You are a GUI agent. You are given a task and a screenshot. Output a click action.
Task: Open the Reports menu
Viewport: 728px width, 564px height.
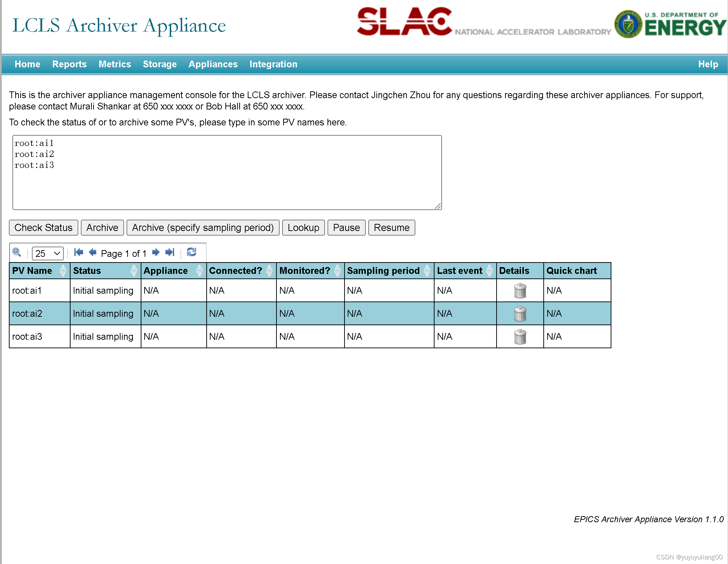point(70,64)
